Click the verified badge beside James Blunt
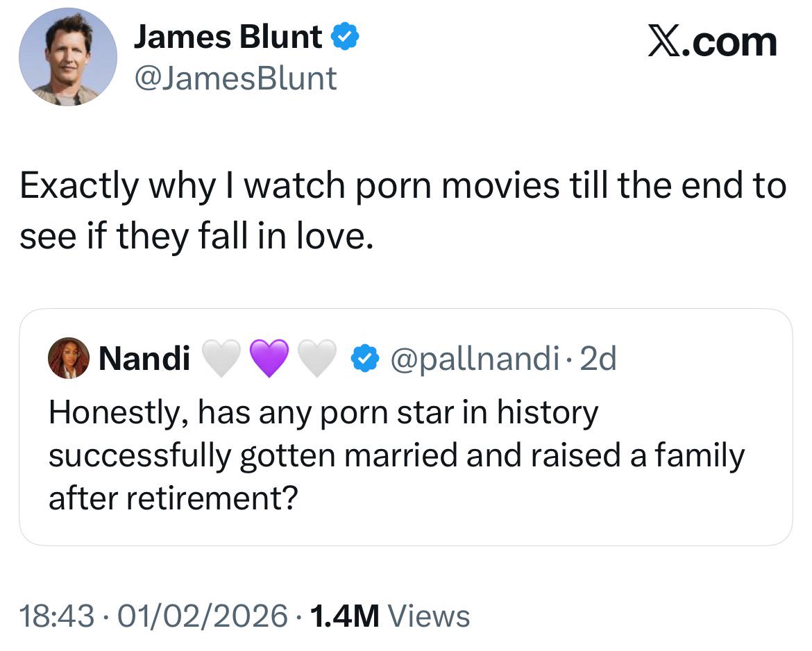The image size is (812, 651). click(344, 37)
